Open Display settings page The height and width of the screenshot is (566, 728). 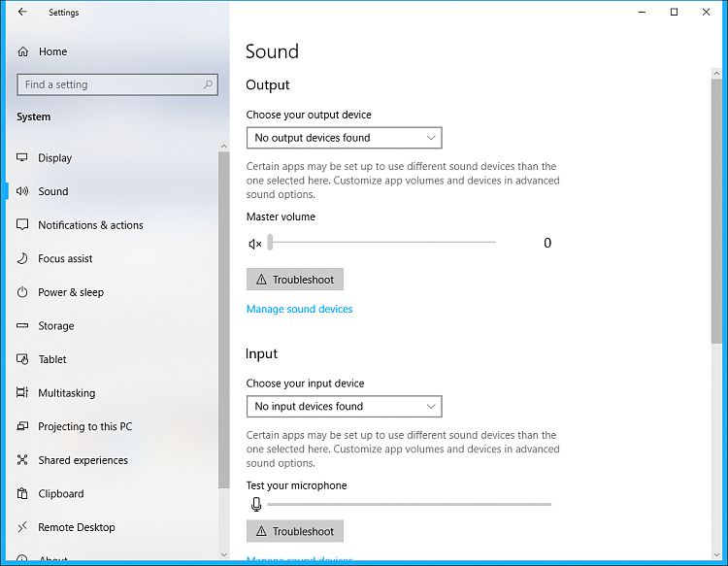(54, 158)
